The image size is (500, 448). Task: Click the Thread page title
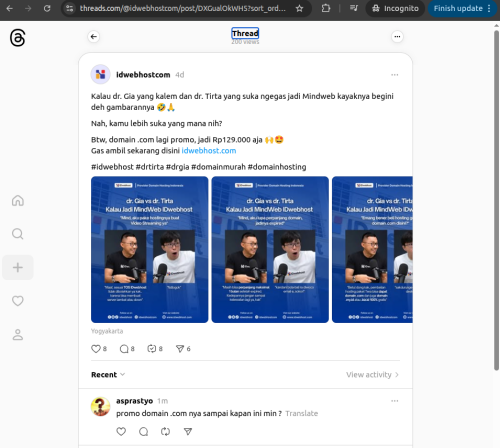coord(245,33)
